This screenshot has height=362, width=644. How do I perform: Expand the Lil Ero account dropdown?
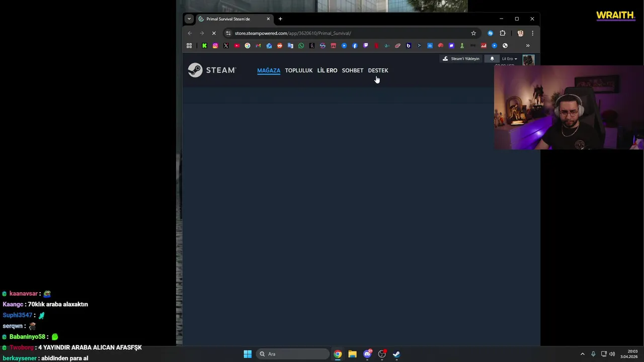click(x=509, y=59)
